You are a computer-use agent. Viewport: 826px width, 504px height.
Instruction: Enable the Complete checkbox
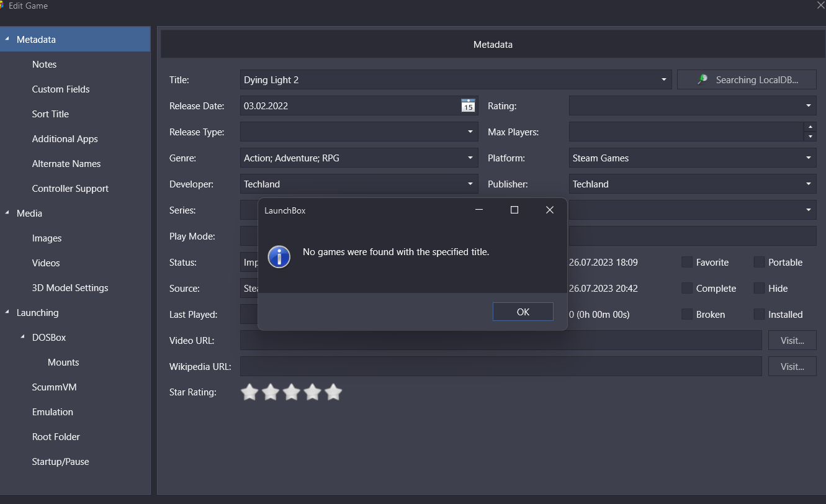click(x=687, y=288)
